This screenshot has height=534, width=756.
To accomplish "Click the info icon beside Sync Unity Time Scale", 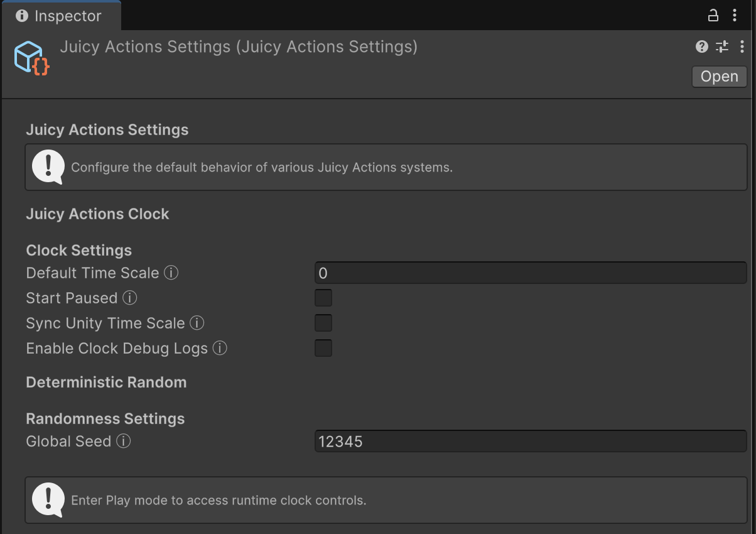I will pos(197,323).
